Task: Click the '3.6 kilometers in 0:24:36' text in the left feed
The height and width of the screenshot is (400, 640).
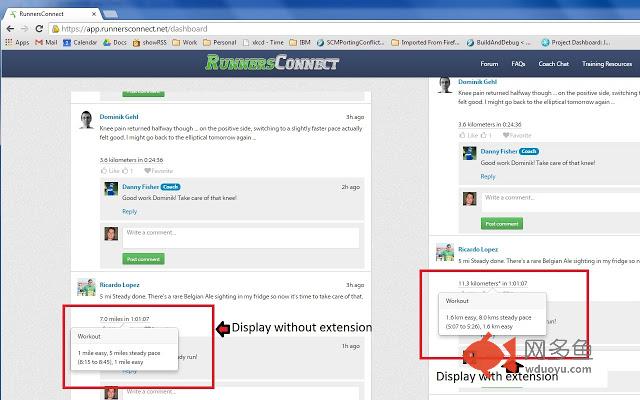Action: (x=131, y=160)
